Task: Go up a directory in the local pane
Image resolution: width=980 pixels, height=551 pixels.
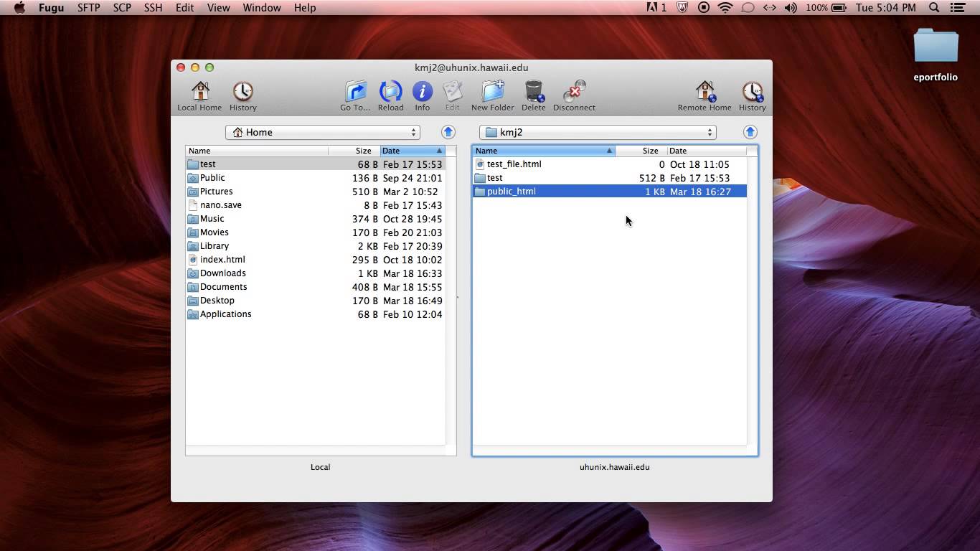Action: [x=448, y=132]
